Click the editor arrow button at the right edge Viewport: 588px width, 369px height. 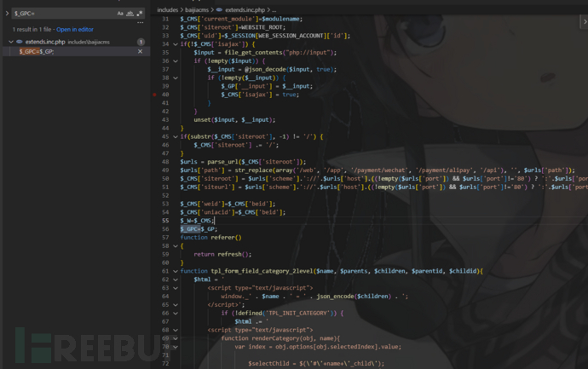pos(585,22)
